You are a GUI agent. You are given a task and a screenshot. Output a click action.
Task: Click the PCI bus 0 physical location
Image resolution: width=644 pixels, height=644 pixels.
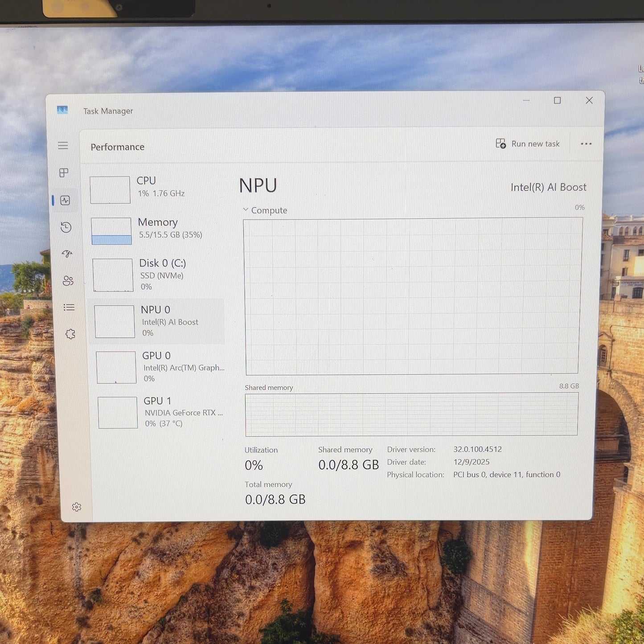pos(507,475)
